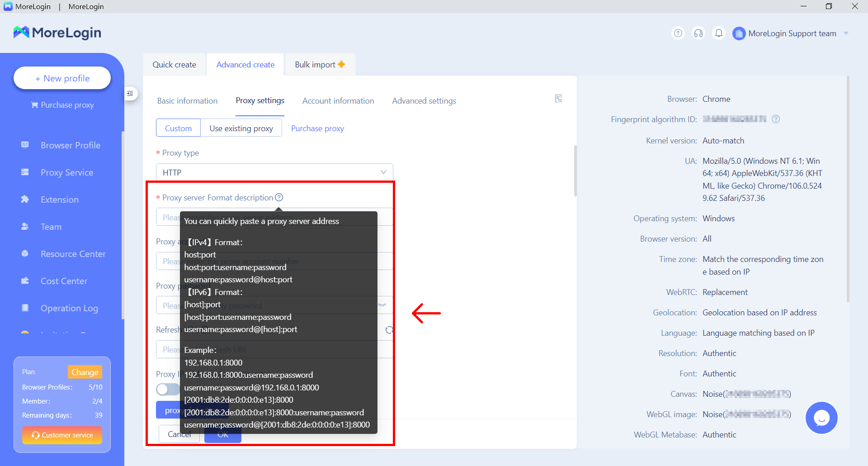Click the Fingerprint algorithm ID help icon
The width and height of the screenshot is (868, 466).
point(776,119)
